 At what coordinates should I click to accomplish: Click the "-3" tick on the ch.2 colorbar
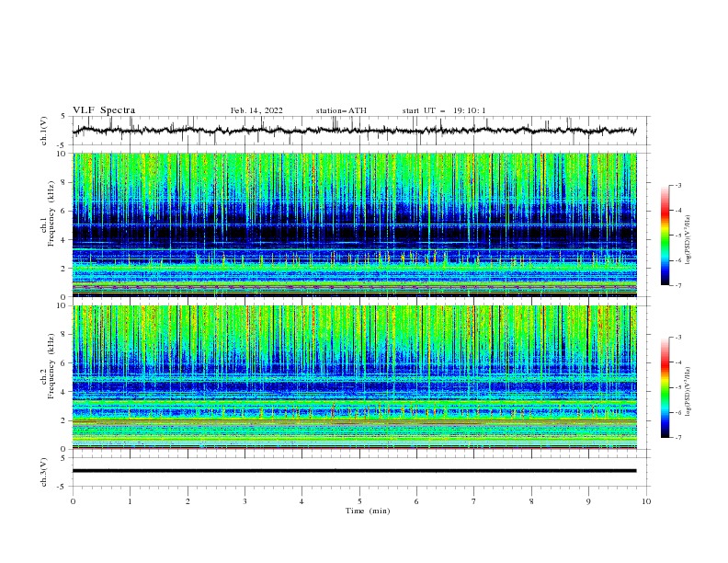tap(677, 338)
